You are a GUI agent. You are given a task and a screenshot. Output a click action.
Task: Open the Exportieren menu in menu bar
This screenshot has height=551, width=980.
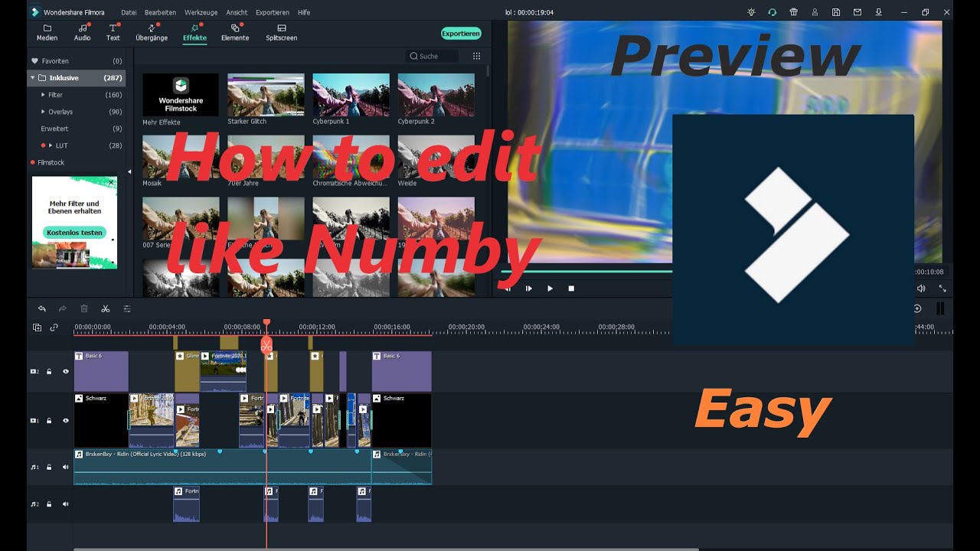(x=273, y=12)
